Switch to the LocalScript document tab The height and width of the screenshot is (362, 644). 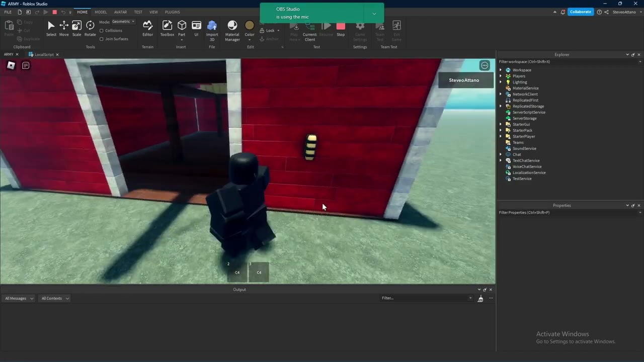tap(44, 55)
